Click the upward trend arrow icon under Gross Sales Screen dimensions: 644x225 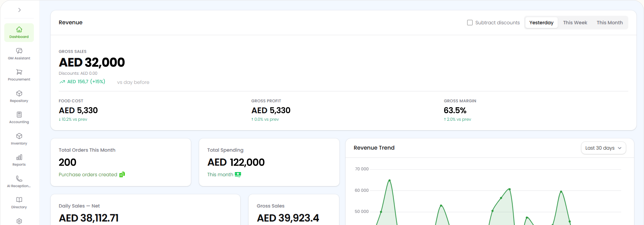(x=62, y=82)
